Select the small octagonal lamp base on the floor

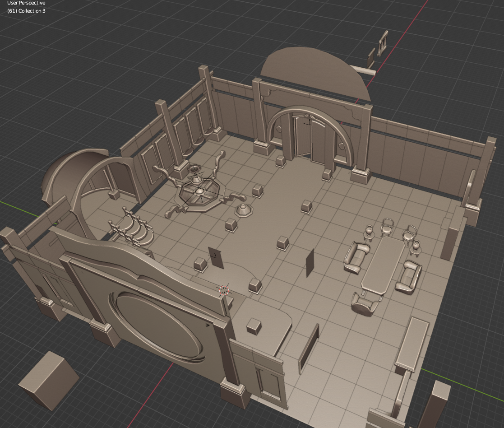[x=244, y=210]
